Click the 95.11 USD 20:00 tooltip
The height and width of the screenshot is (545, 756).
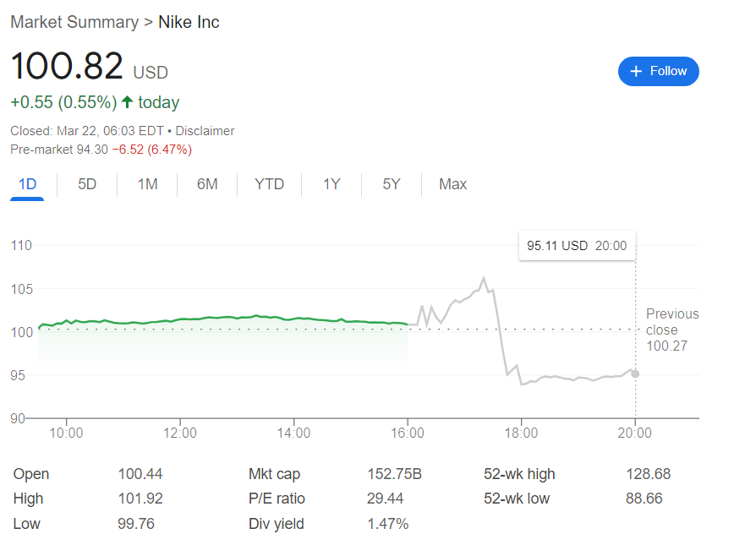coord(577,246)
